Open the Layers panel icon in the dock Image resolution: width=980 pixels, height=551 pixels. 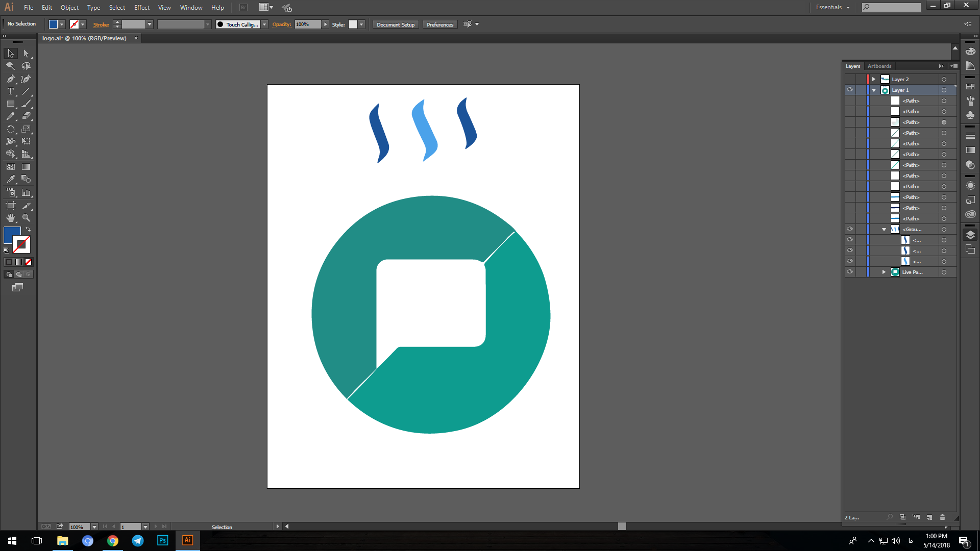970,235
